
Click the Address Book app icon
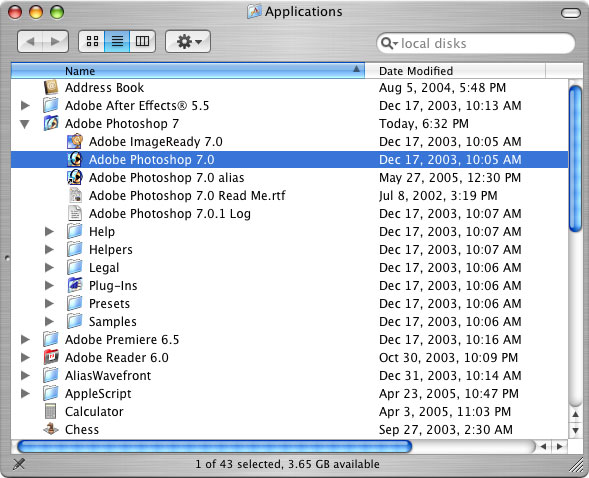tap(51, 87)
